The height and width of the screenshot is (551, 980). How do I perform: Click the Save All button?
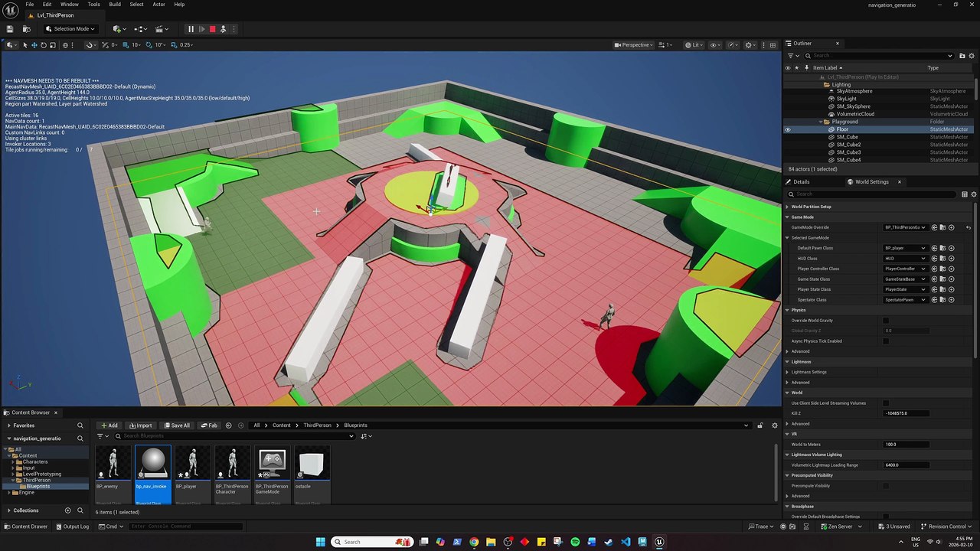pyautogui.click(x=176, y=425)
